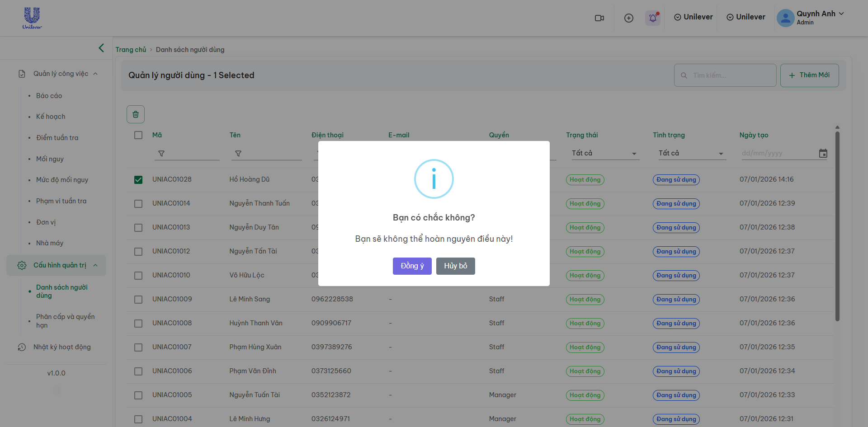This screenshot has width=868, height=427.
Task: Click the filter funnel icon under Tên column
Action: click(238, 154)
